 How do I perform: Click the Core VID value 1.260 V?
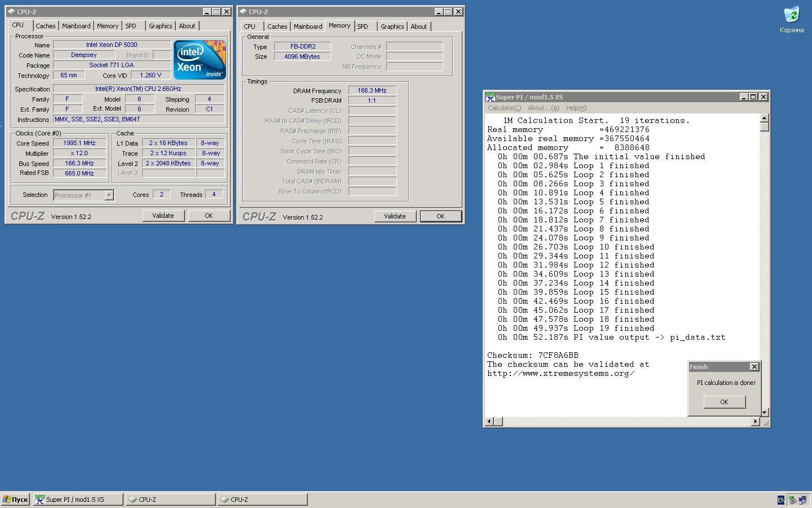point(151,75)
